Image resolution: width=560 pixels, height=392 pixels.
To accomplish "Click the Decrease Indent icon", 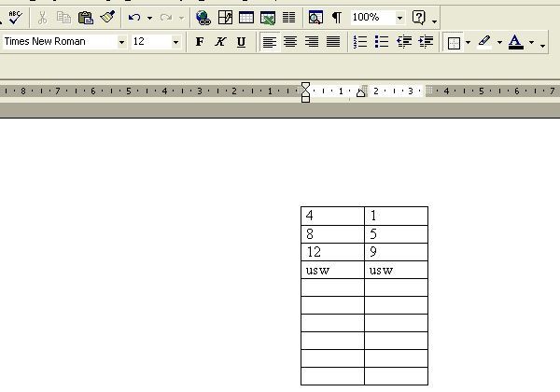I will tap(404, 42).
